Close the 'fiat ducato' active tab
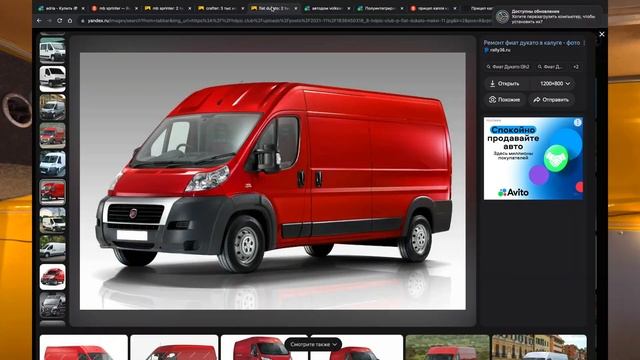This screenshot has height=360, width=640. coord(296,8)
